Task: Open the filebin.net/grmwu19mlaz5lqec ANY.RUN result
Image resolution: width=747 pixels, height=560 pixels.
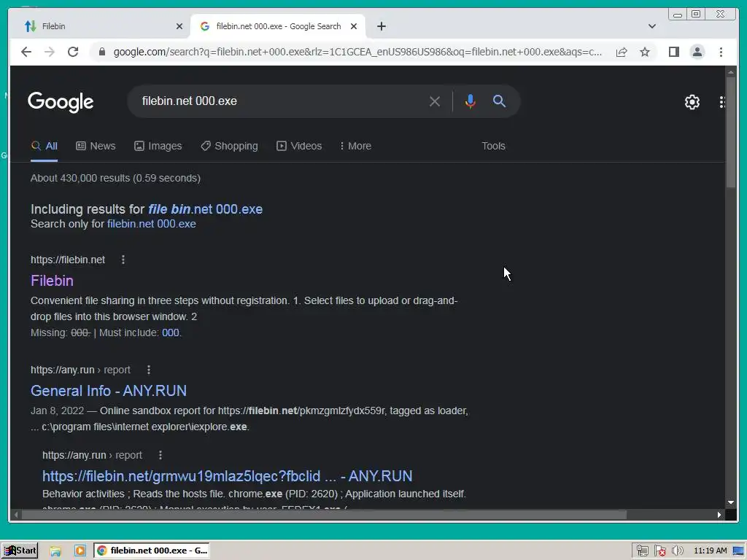Action: (228, 476)
